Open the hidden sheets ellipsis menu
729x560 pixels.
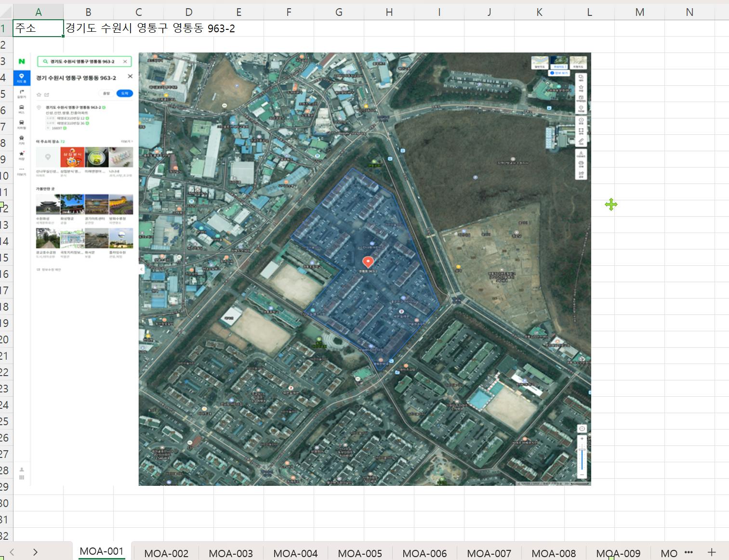point(689,552)
